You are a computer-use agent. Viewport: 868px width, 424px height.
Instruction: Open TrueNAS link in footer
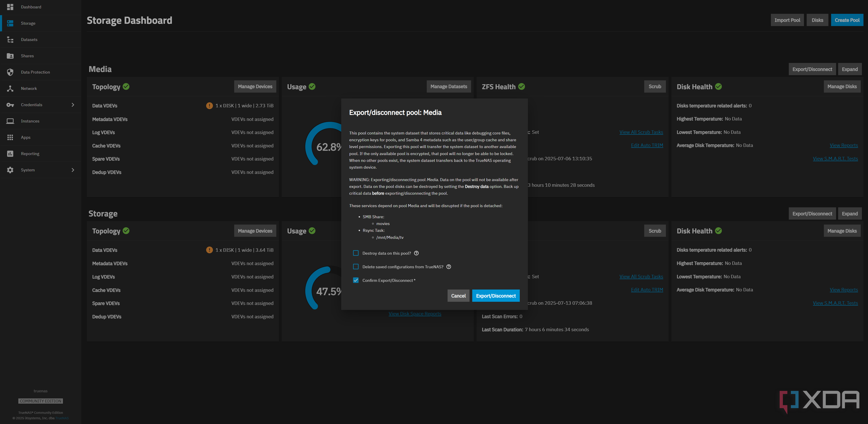pos(62,418)
